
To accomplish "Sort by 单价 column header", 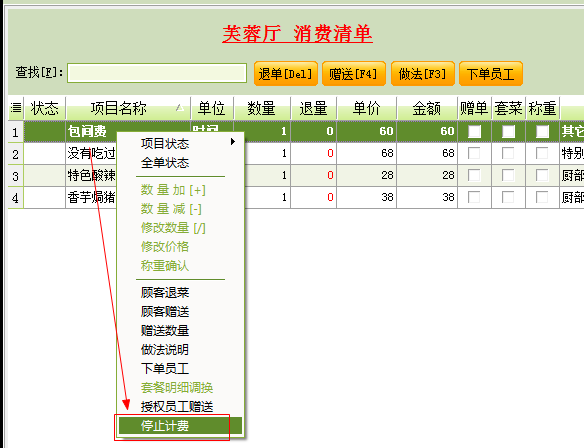I will coord(366,108).
